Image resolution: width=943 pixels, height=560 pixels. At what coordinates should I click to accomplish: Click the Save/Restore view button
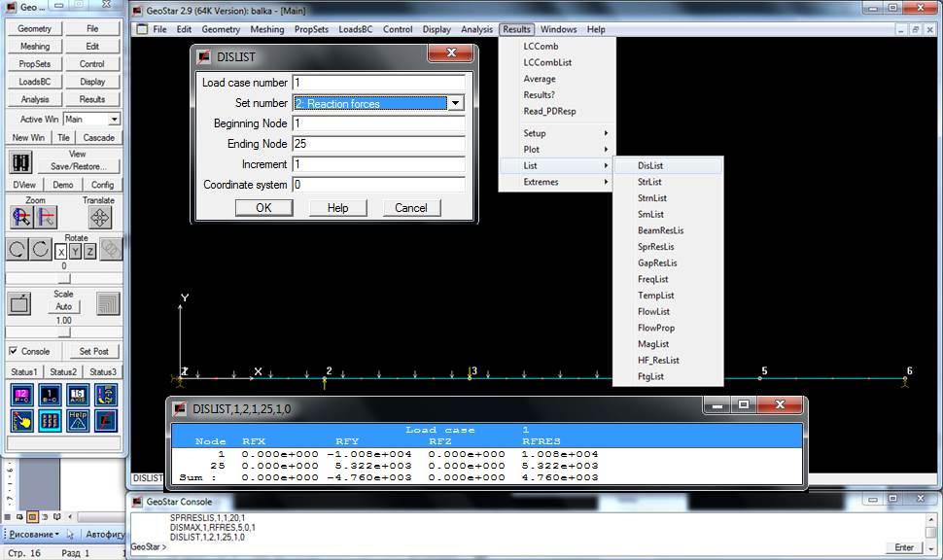click(78, 166)
